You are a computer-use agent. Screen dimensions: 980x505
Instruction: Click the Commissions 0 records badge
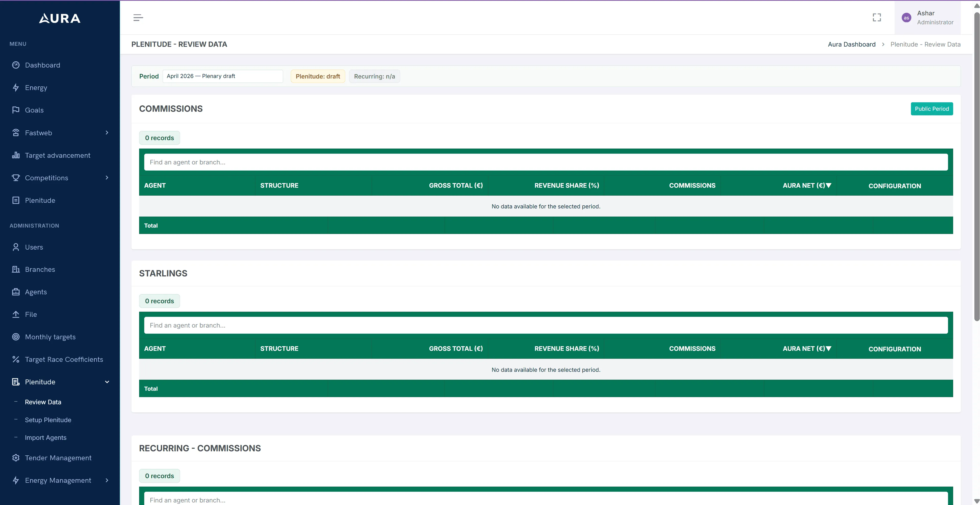[159, 138]
